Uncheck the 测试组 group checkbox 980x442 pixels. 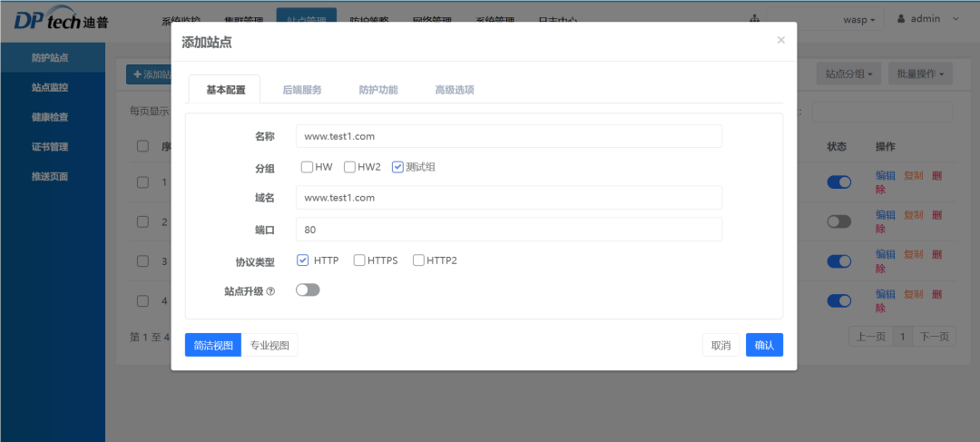click(397, 167)
